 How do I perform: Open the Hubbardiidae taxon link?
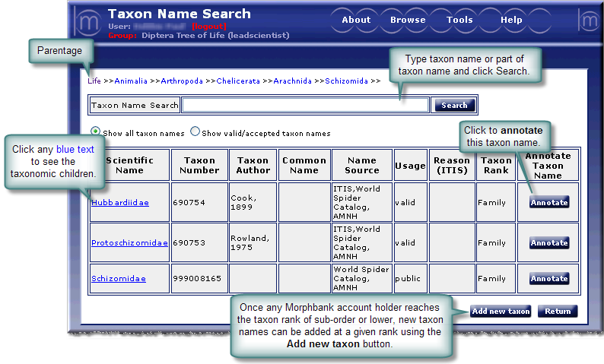(x=120, y=202)
